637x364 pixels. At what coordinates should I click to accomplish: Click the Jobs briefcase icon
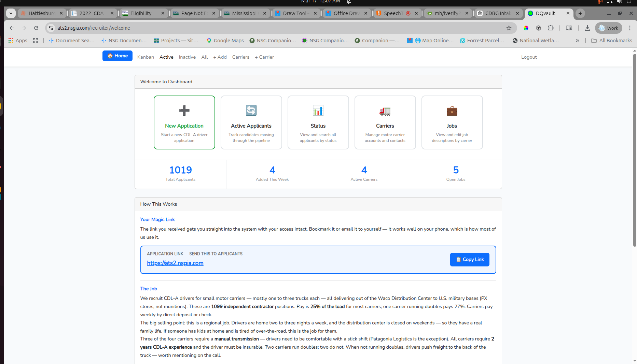click(x=452, y=111)
